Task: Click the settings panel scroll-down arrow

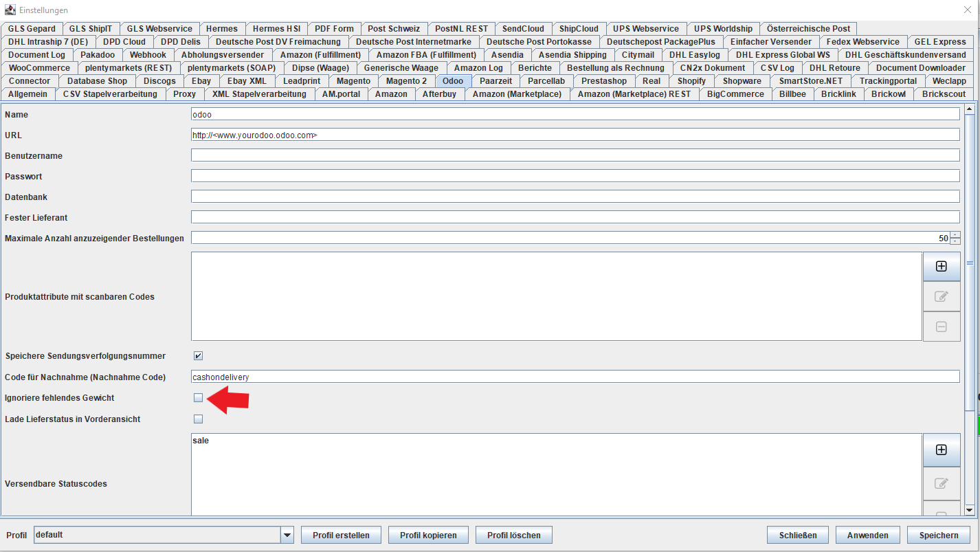Action: (970, 510)
